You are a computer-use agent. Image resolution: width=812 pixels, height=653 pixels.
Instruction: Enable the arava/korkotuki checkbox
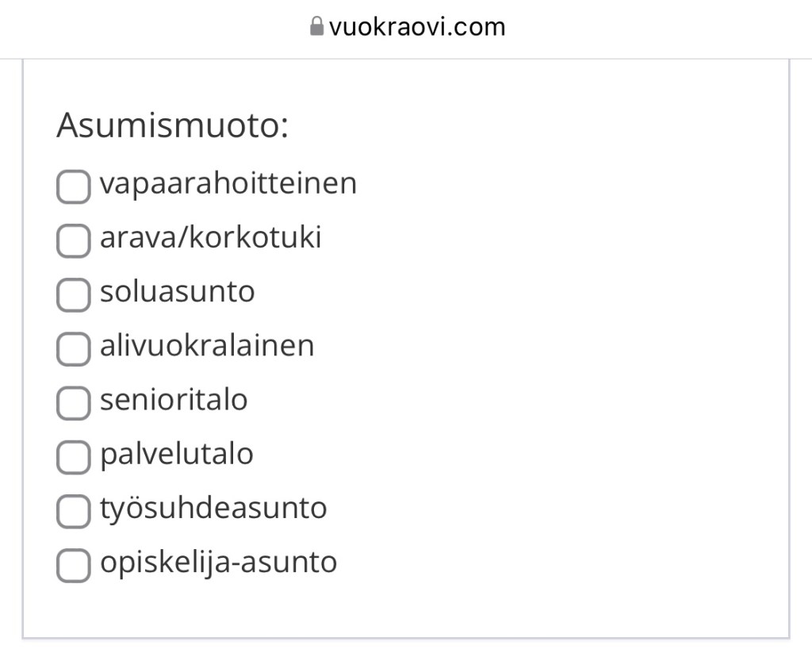(73, 240)
